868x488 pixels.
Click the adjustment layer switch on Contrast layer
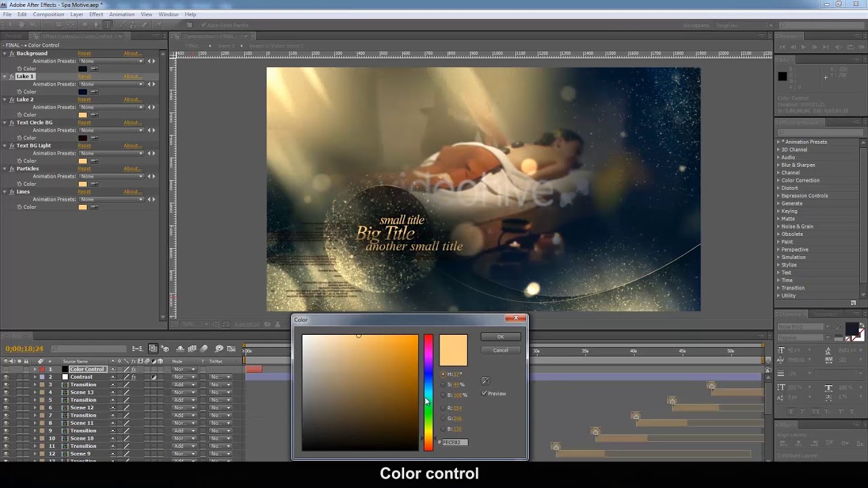(x=153, y=377)
